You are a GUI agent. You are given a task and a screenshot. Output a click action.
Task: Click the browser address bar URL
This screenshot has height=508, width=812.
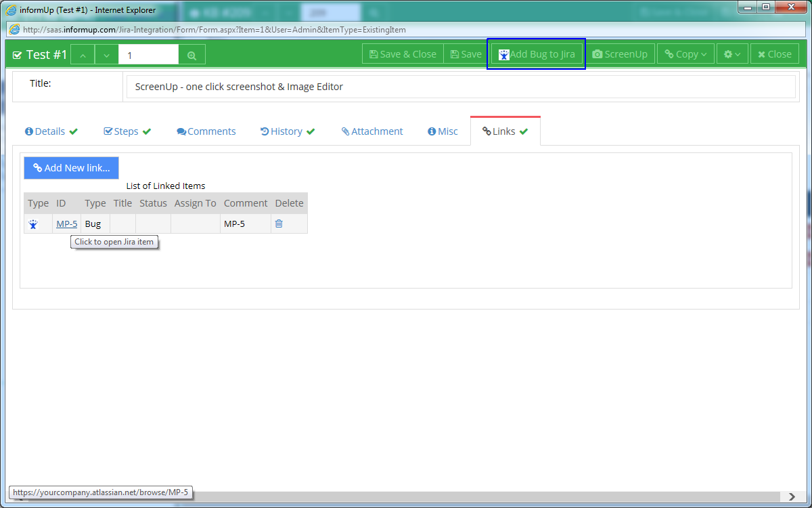point(214,30)
